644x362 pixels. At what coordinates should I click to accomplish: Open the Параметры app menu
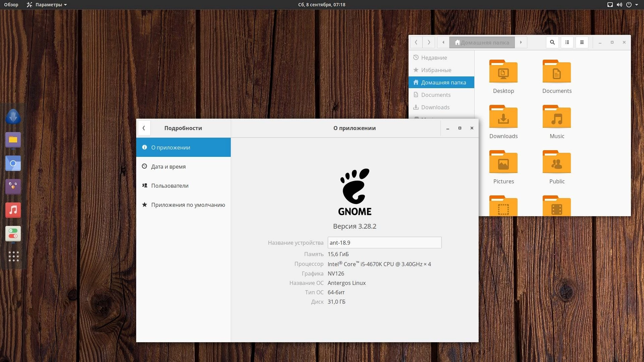pos(47,5)
